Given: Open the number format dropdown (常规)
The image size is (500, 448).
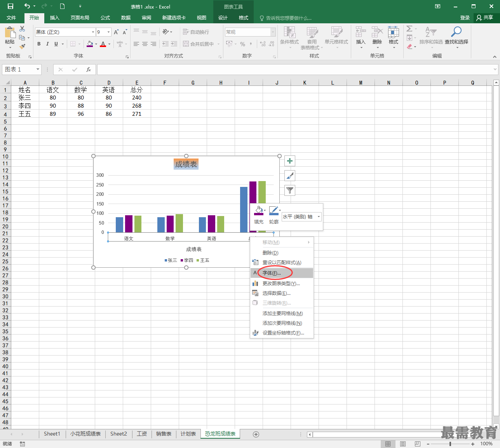Looking at the screenshot, I should click(273, 32).
